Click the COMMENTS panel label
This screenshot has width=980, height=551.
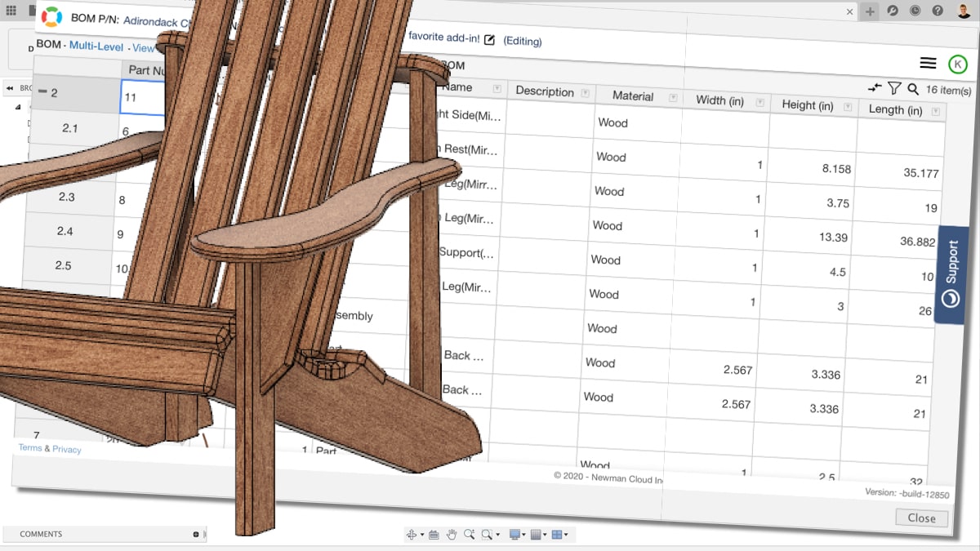click(41, 534)
